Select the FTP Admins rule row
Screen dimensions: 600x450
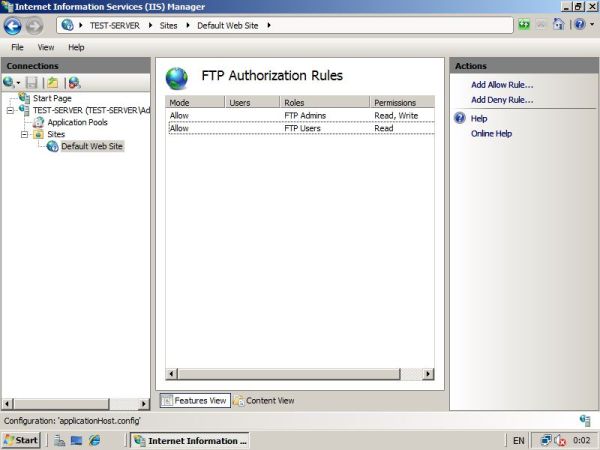(x=301, y=115)
